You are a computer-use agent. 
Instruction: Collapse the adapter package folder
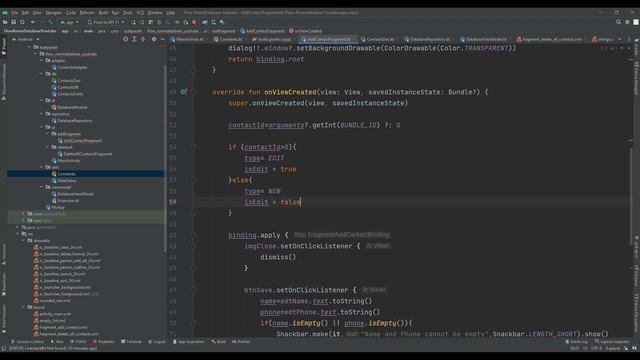(x=42, y=60)
